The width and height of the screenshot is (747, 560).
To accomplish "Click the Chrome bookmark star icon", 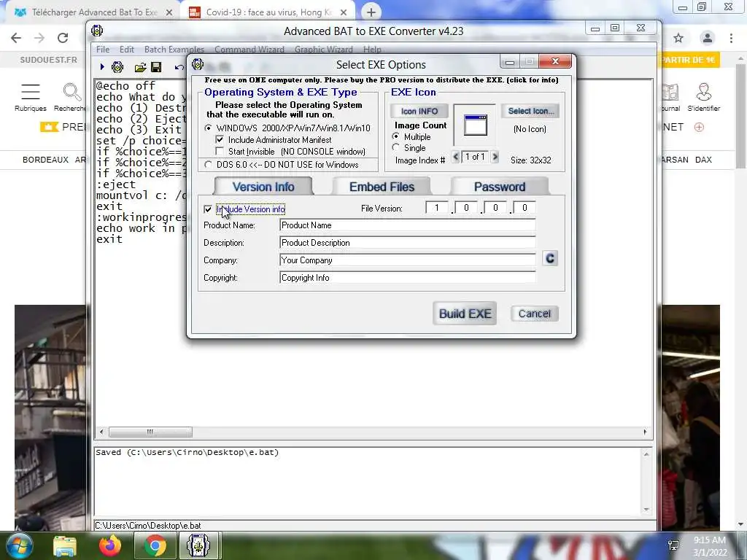I will click(678, 38).
